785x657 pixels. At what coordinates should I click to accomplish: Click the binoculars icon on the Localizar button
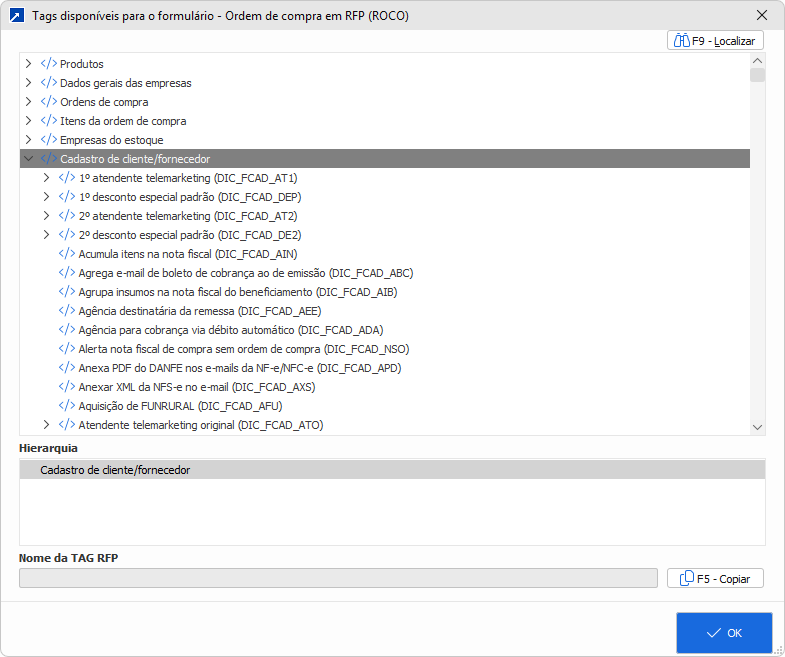(x=683, y=41)
